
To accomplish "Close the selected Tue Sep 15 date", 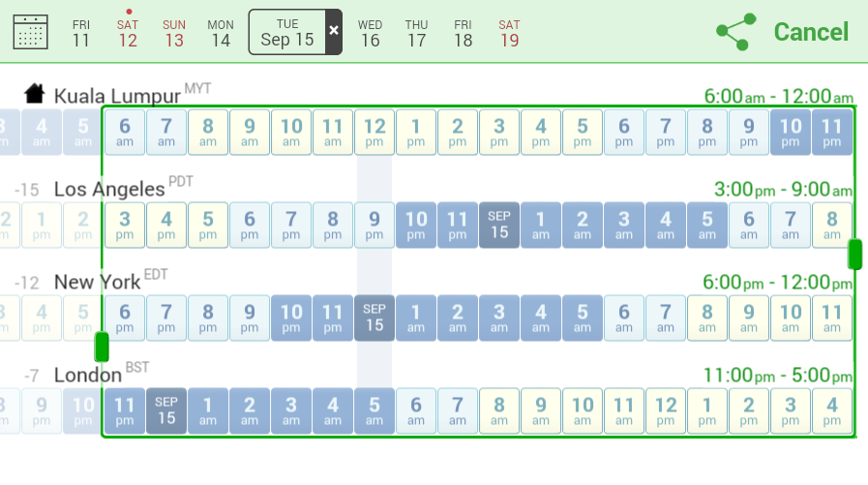I will click(x=334, y=32).
